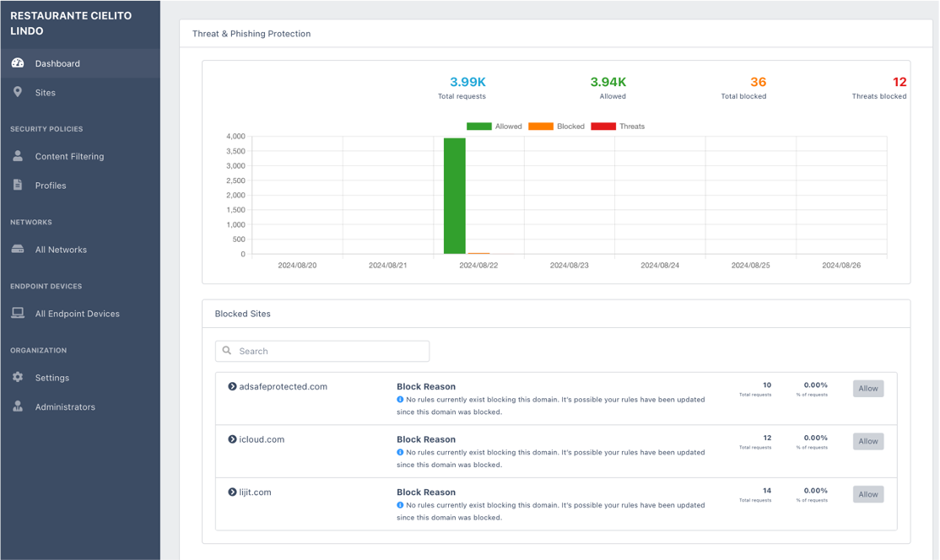This screenshot has height=560, width=940.
Task: Click the Content Filtering person icon
Action: [x=18, y=156]
